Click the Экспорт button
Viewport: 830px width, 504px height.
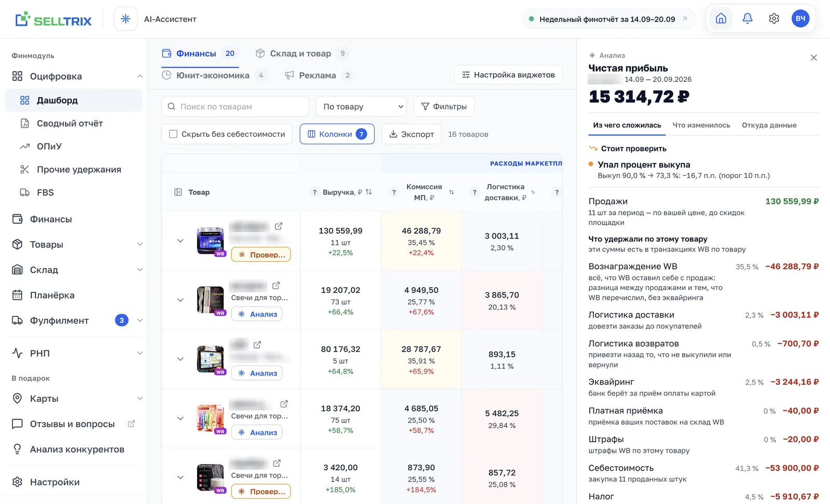click(x=411, y=134)
